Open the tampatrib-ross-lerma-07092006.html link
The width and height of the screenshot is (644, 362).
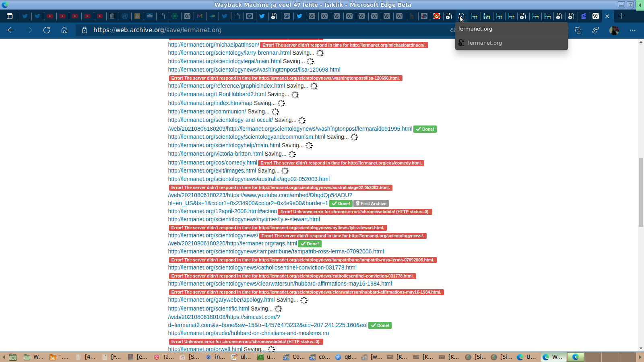click(x=276, y=251)
